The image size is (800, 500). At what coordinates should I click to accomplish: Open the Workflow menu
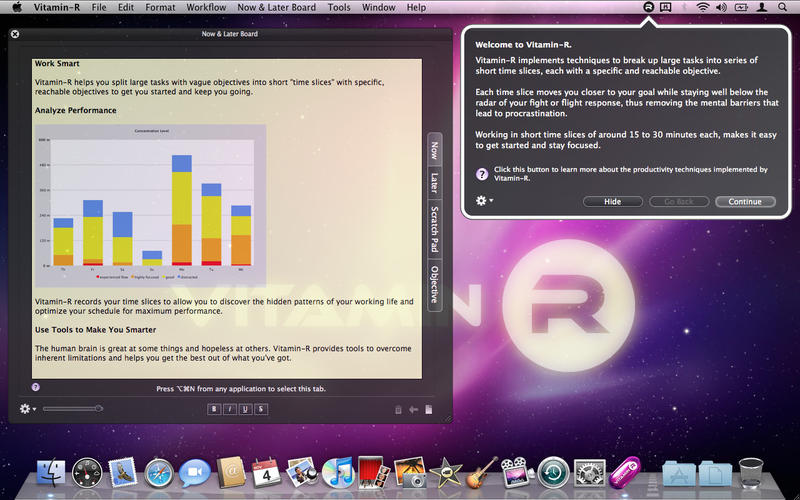[x=206, y=7]
